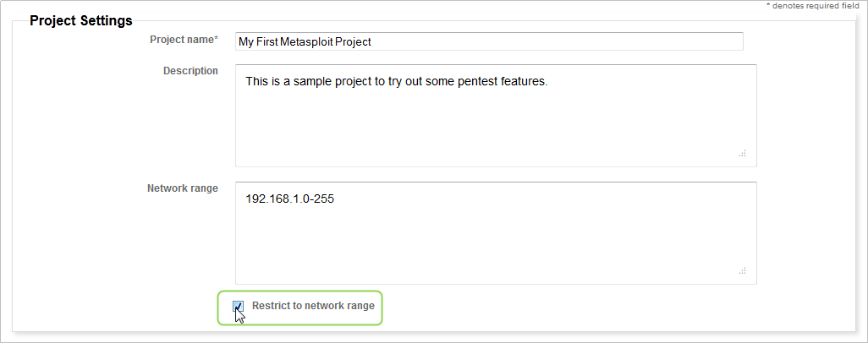Click the required asterisk beside Project name
Screen dimensions: 868x343
pos(216,40)
